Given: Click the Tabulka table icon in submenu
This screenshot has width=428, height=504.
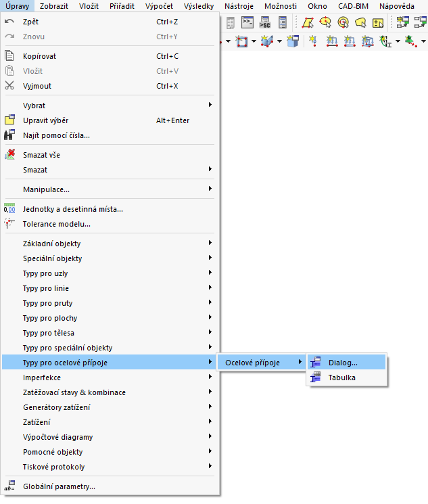Looking at the screenshot, I should pos(316,377).
